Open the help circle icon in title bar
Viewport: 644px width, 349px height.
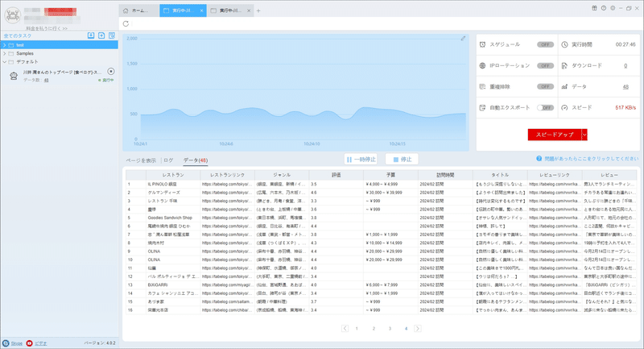603,8
